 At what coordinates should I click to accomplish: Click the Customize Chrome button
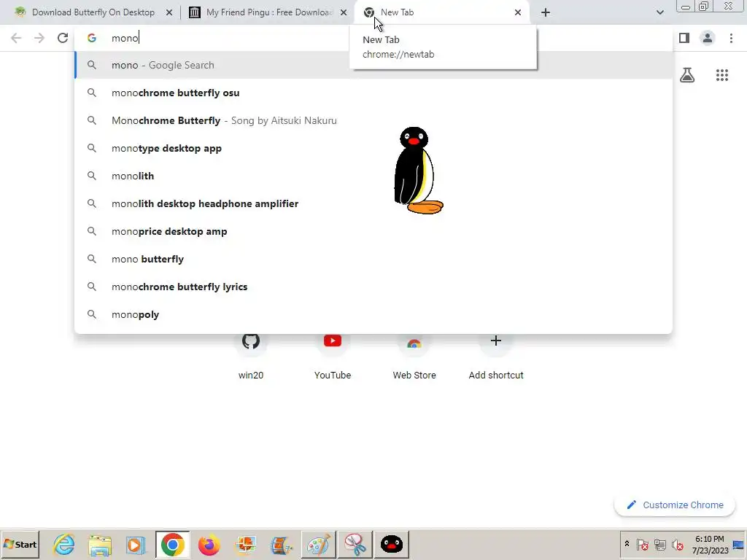pos(675,505)
